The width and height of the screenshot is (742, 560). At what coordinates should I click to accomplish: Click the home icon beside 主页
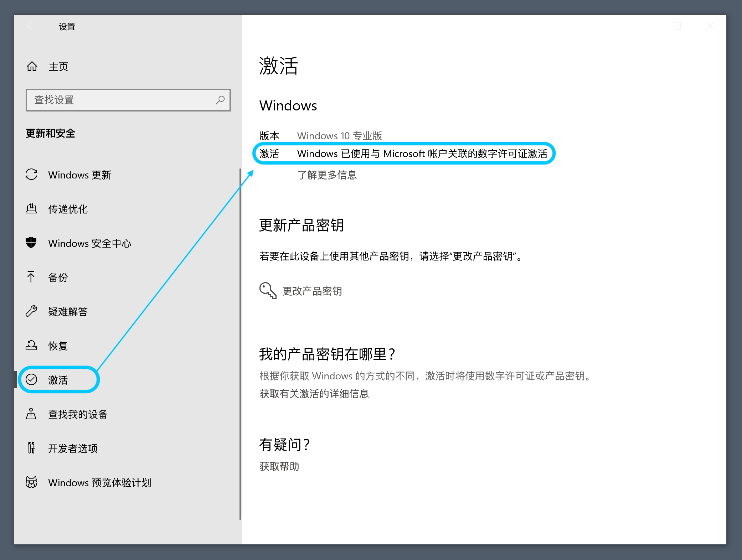click(x=32, y=66)
